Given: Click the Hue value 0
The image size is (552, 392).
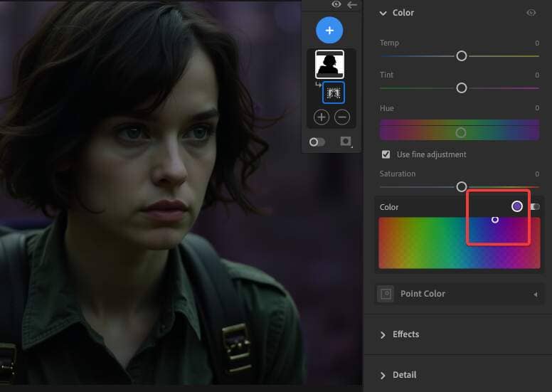Looking at the screenshot, I should [x=537, y=108].
